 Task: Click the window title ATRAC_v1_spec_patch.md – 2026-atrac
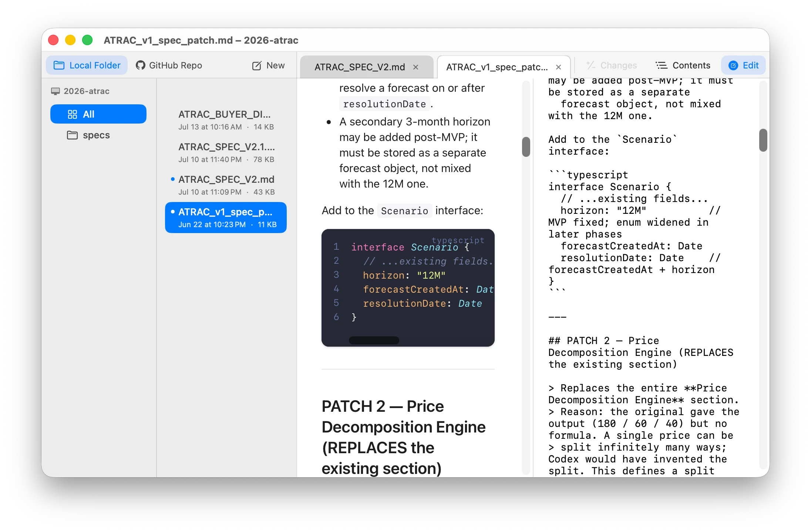click(x=201, y=40)
